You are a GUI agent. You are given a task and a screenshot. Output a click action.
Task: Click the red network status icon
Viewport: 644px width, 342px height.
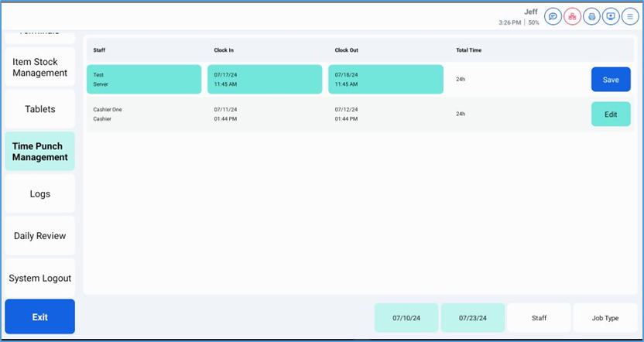(x=572, y=16)
